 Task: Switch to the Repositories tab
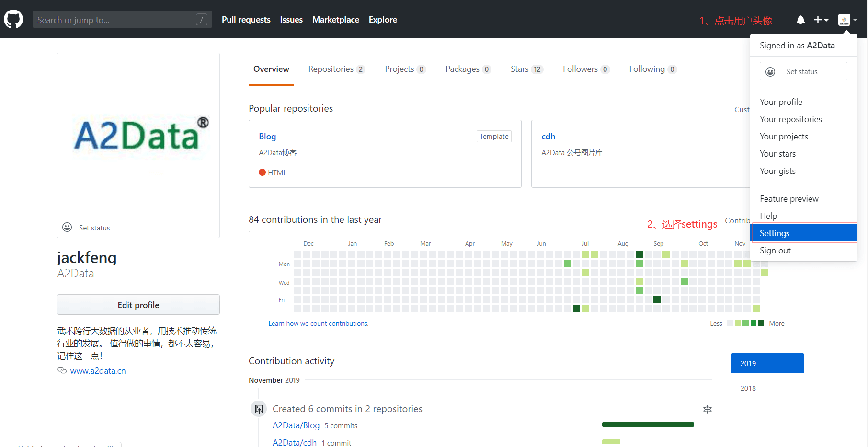coord(336,69)
